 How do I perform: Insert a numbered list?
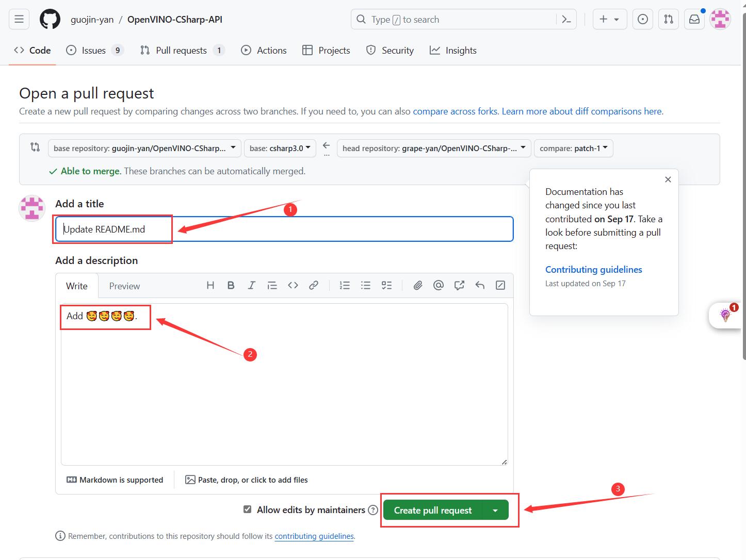(x=345, y=285)
